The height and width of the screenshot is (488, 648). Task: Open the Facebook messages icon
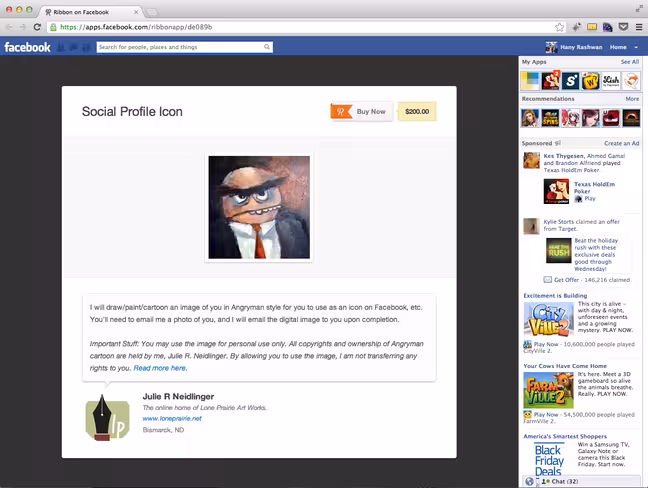(74, 48)
